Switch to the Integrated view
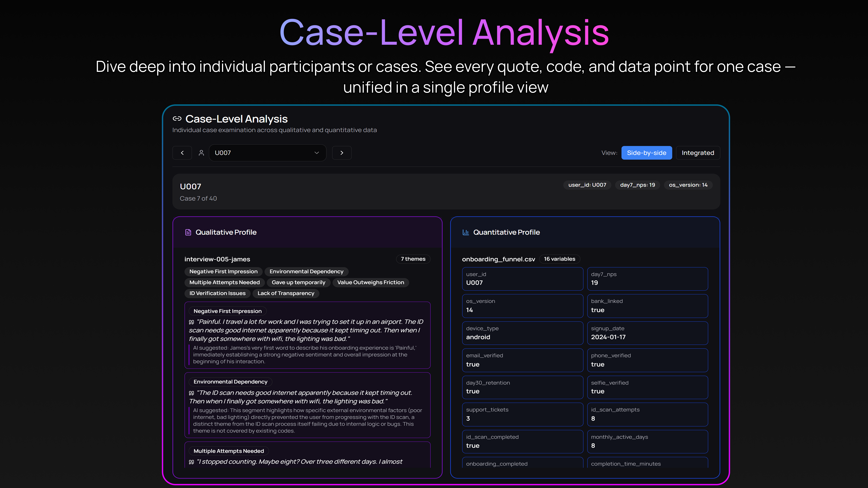The width and height of the screenshot is (868, 488). pyautogui.click(x=698, y=152)
